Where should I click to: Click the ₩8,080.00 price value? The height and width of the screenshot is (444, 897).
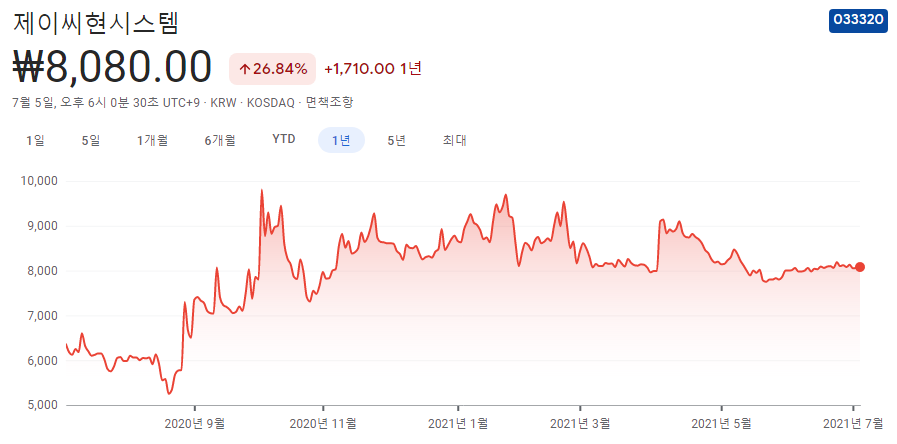(x=112, y=68)
